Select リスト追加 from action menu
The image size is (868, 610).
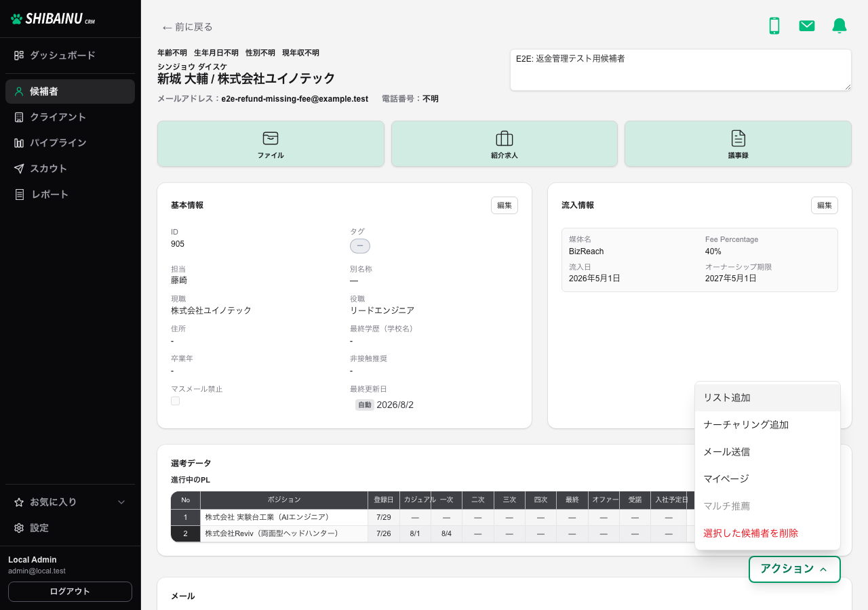coord(768,398)
